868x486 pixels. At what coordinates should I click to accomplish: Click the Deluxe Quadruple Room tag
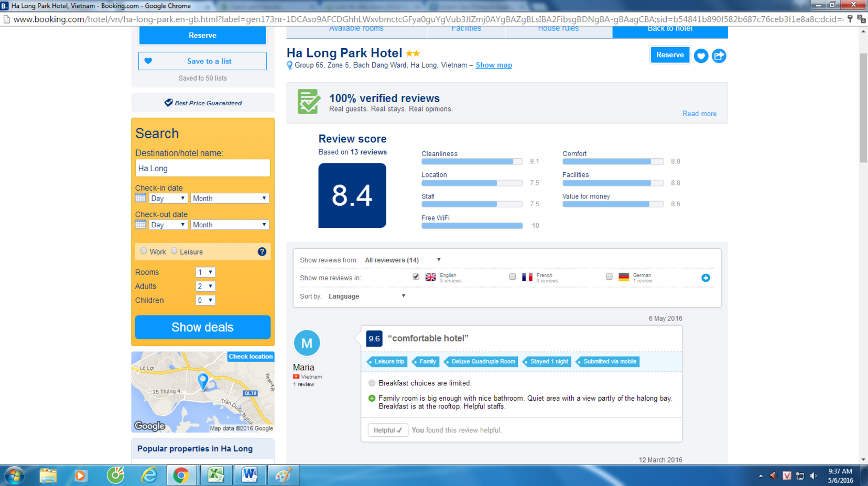(x=481, y=361)
